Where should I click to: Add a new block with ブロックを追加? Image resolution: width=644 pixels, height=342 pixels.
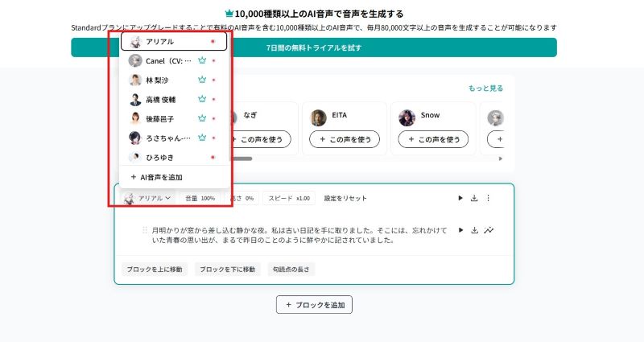click(314, 305)
